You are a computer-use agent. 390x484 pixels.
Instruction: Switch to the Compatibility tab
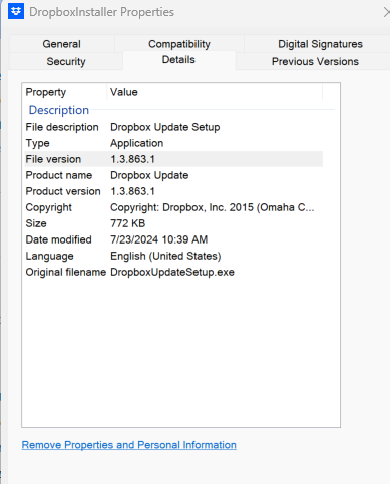point(179,44)
